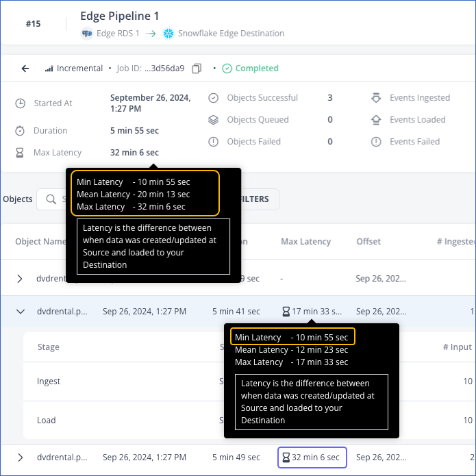Expand the last dvdrental.p... row
The image size is (476, 476).
click(21, 458)
